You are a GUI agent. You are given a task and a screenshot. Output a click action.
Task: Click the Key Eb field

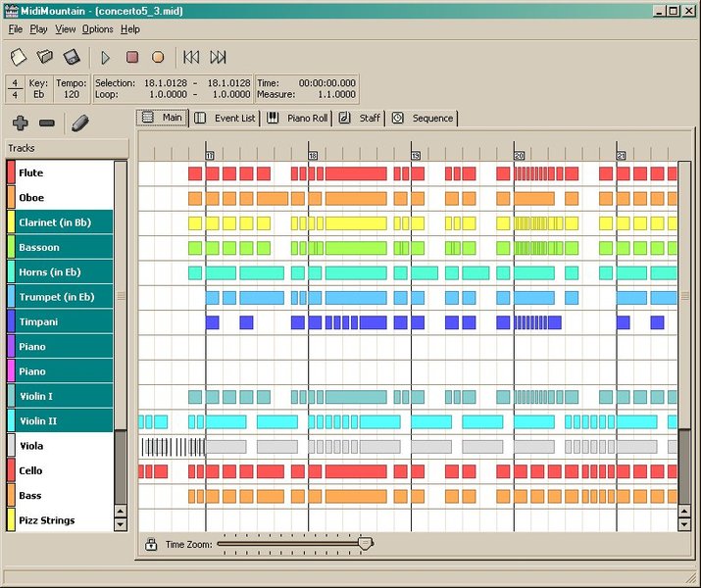pos(38,89)
